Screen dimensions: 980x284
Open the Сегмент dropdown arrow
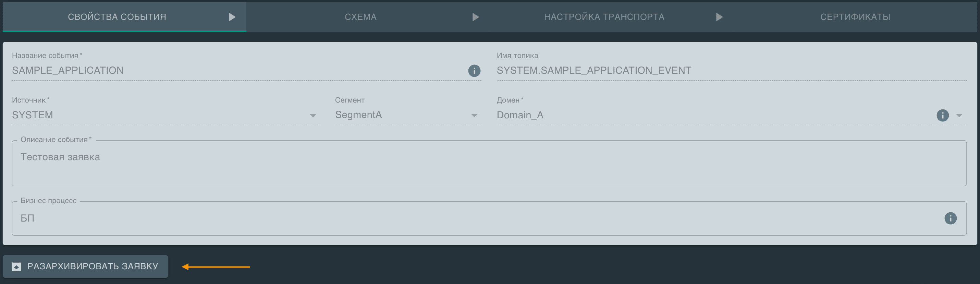pos(474,116)
